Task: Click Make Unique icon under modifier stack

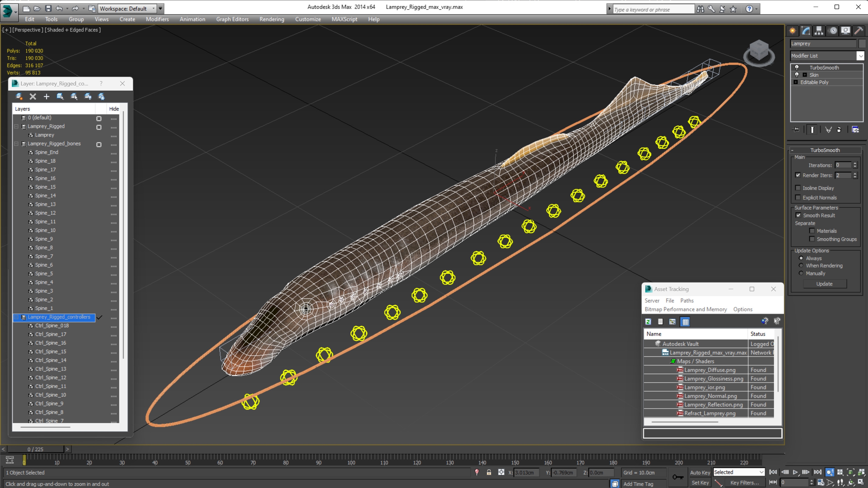Action: [828, 130]
